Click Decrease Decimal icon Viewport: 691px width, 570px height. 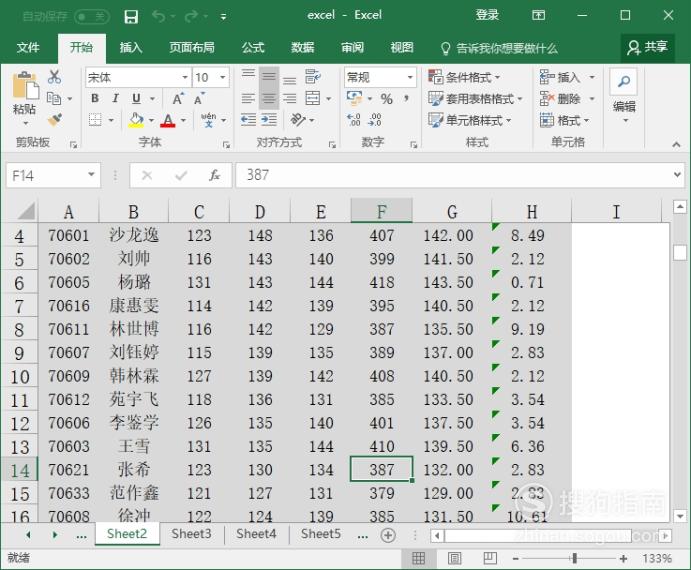[375, 119]
